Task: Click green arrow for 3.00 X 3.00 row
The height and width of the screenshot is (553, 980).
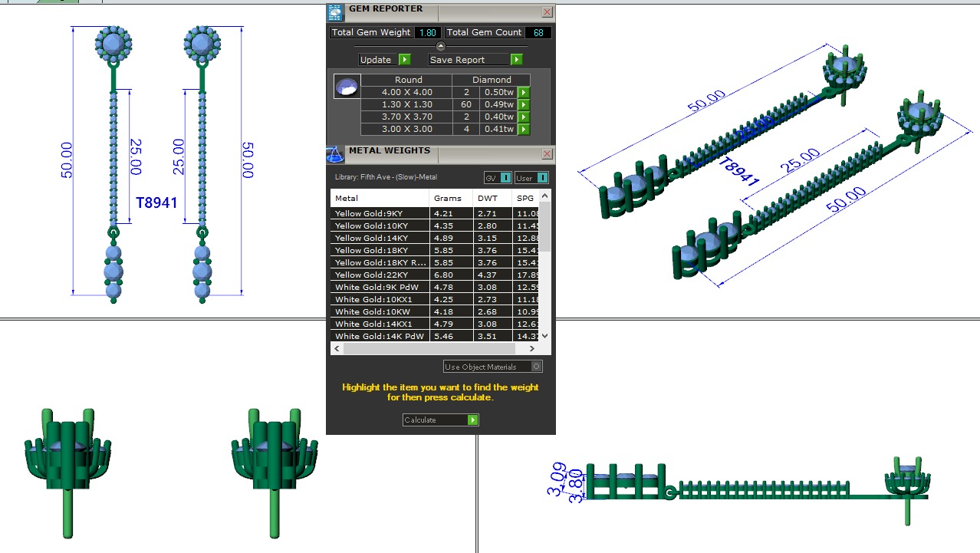Action: tap(524, 130)
